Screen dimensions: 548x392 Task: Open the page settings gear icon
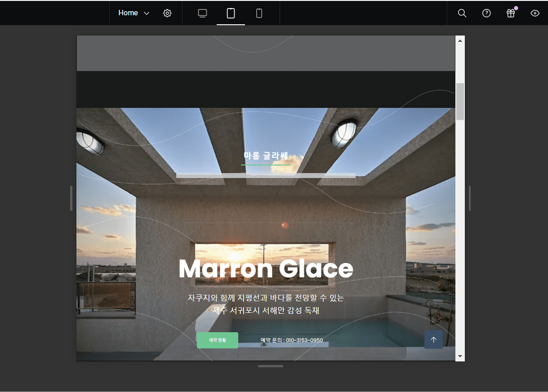point(167,13)
